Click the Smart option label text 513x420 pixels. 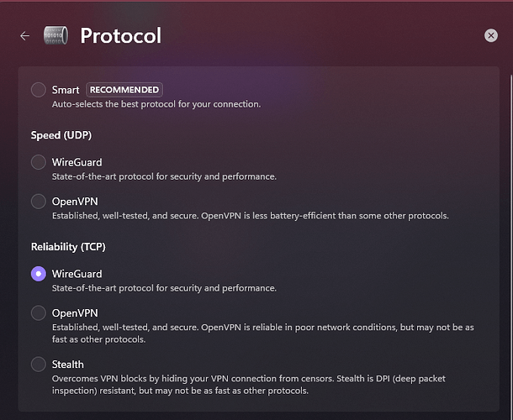coord(66,90)
